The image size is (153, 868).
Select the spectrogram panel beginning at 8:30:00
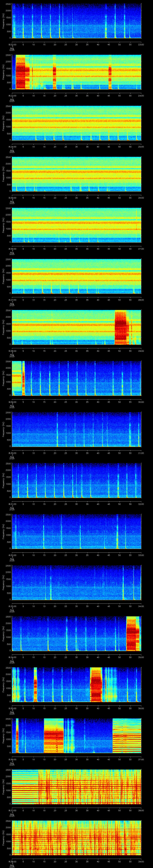coord(76,429)
